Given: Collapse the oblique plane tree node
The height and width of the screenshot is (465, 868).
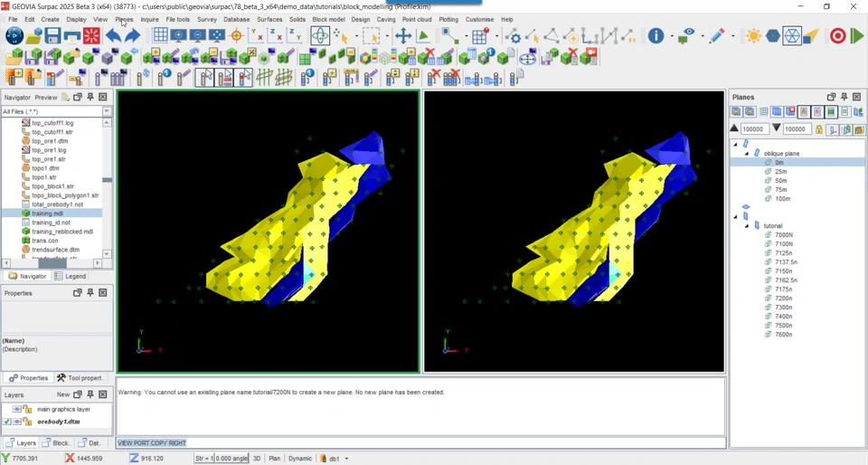Looking at the screenshot, I should (746, 153).
